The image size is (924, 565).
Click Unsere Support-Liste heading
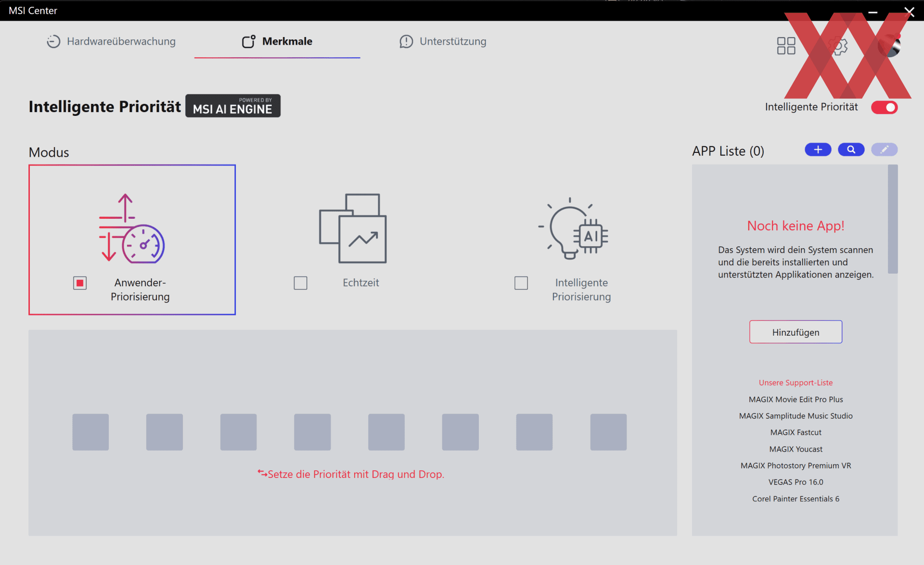point(796,383)
